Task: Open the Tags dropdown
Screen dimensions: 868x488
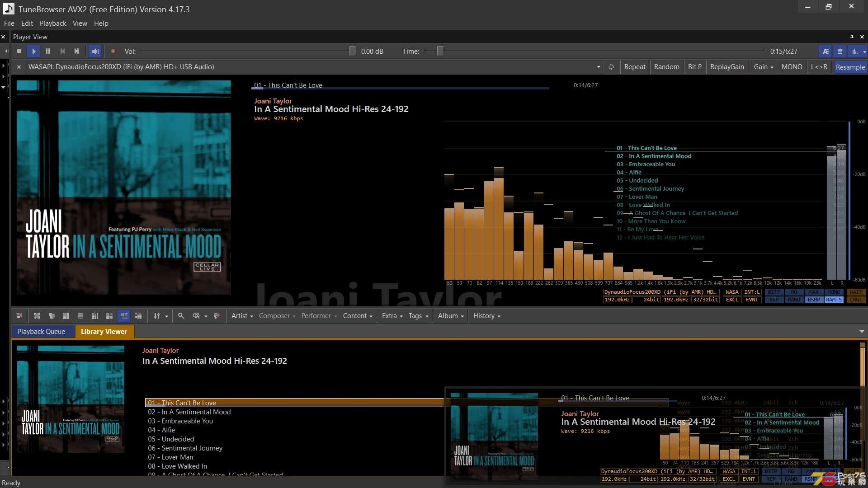Action: tap(418, 316)
